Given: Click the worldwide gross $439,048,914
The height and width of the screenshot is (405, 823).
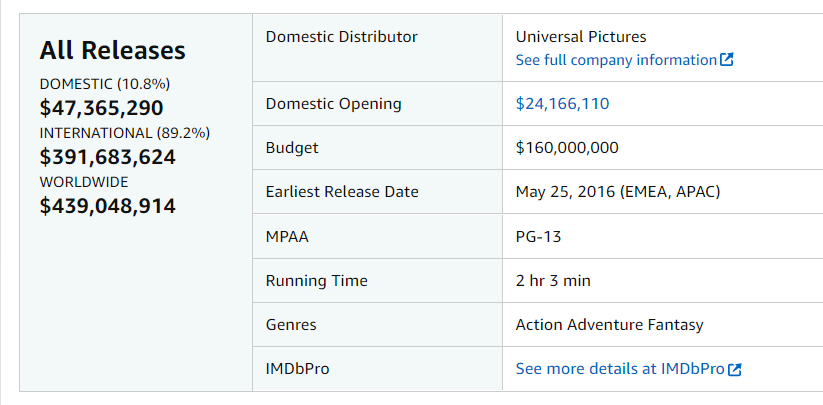Looking at the screenshot, I should pos(108,206).
